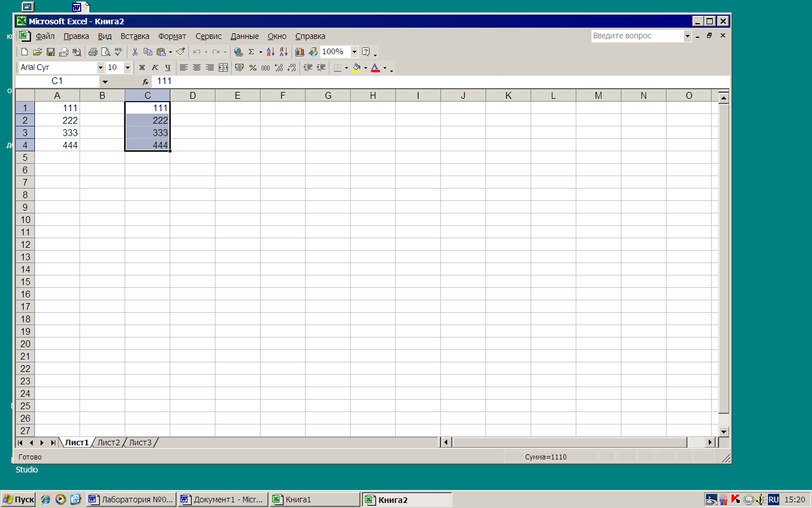Viewport: 812px width, 508px height.
Task: Expand the Name Box dropdown arrow
Action: (x=105, y=82)
